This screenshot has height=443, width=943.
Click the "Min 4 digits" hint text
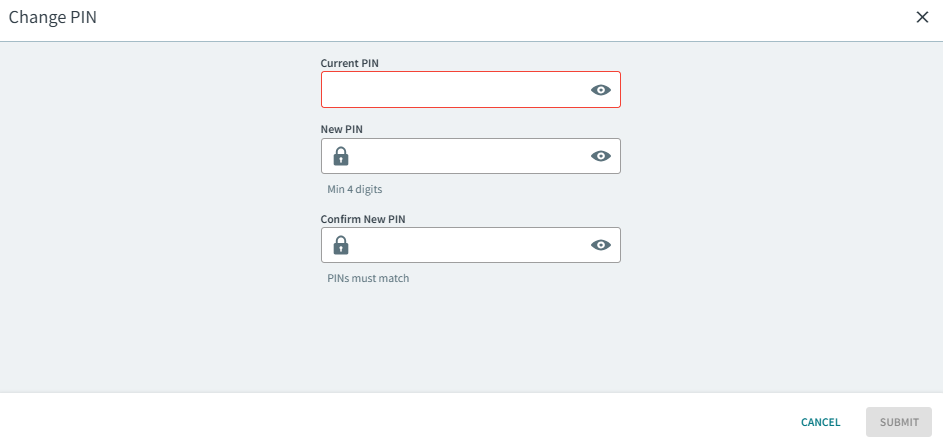(x=355, y=189)
